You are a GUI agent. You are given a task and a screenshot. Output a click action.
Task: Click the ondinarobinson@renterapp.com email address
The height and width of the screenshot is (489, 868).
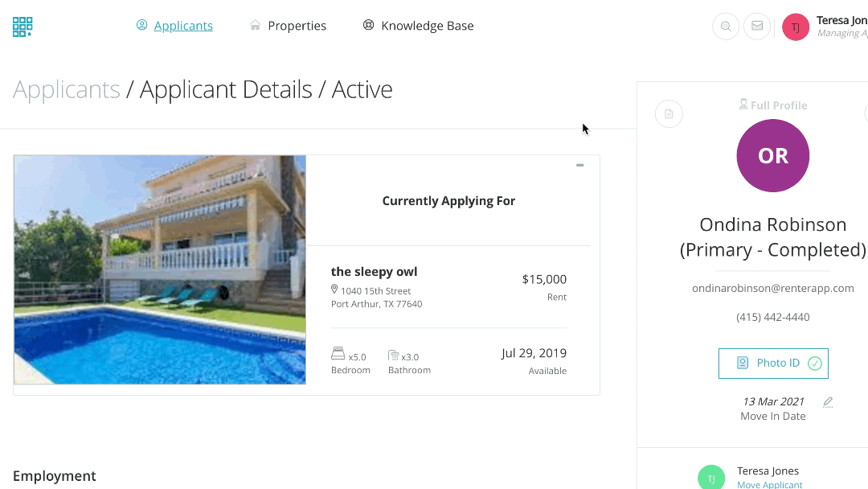click(x=772, y=288)
